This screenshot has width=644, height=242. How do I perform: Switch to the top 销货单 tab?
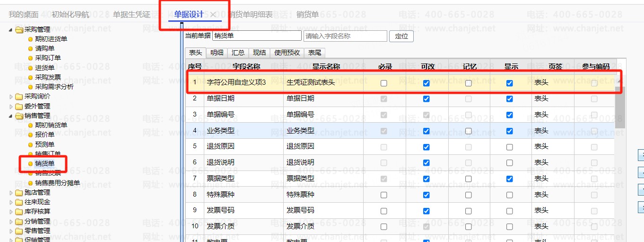pyautogui.click(x=307, y=15)
